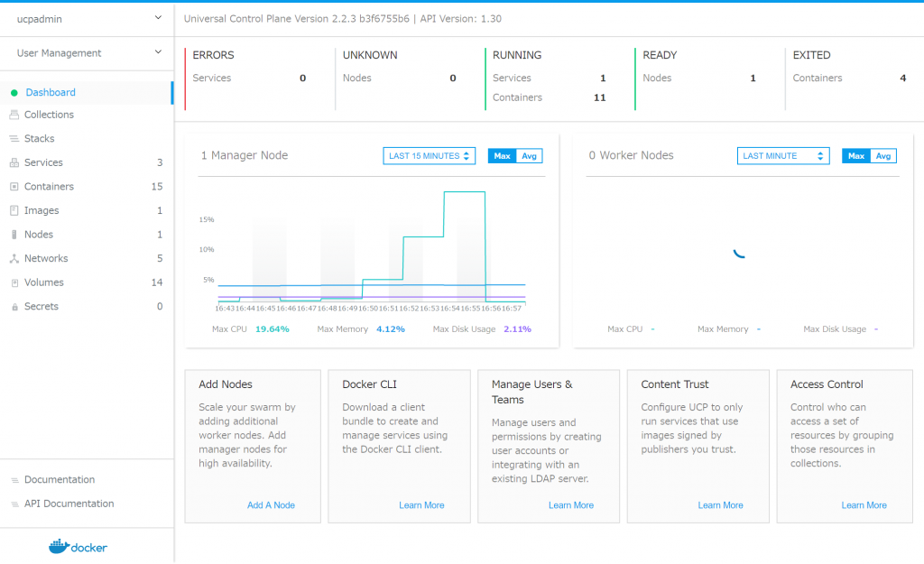Click the Content Trust card heading

click(x=675, y=384)
